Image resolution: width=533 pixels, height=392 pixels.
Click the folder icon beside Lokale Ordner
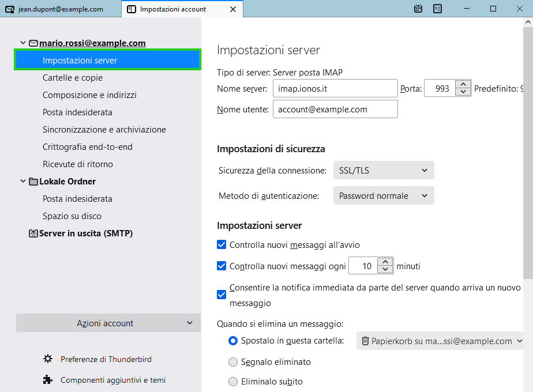coord(33,182)
